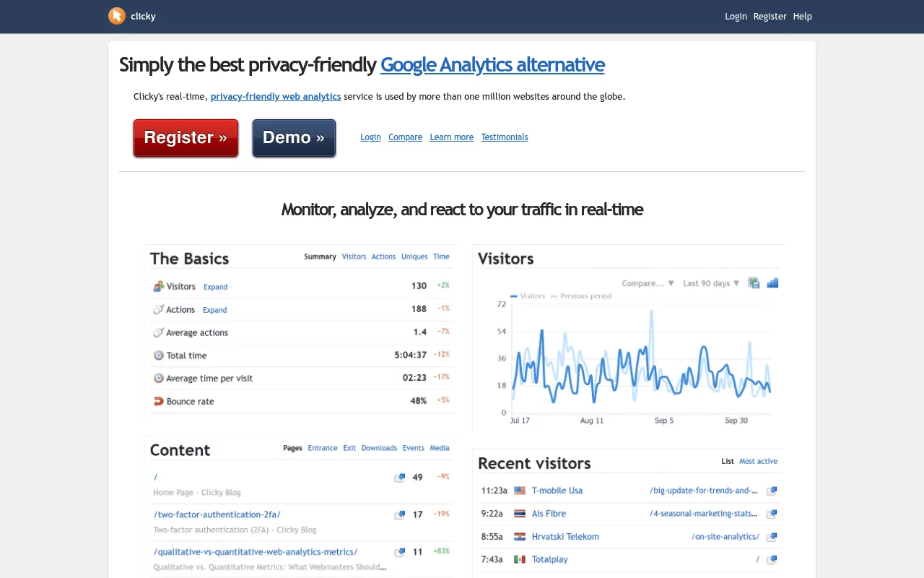Click the blue Demo » button
The image size is (924, 578).
[x=294, y=137]
